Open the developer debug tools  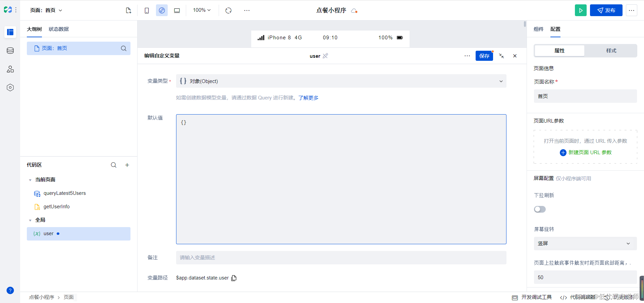pyautogui.click(x=532, y=297)
